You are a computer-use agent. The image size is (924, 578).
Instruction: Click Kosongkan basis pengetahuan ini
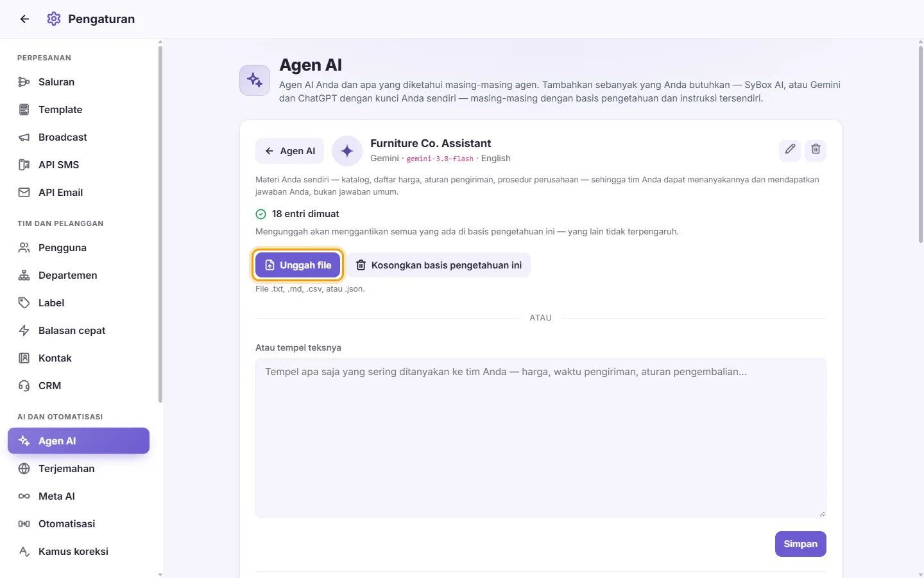coord(439,265)
